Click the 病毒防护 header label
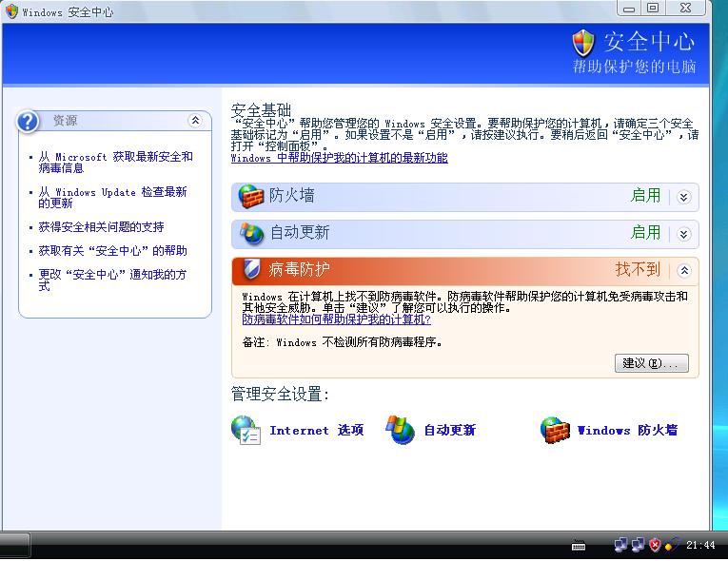The width and height of the screenshot is (728, 561). tap(299, 269)
